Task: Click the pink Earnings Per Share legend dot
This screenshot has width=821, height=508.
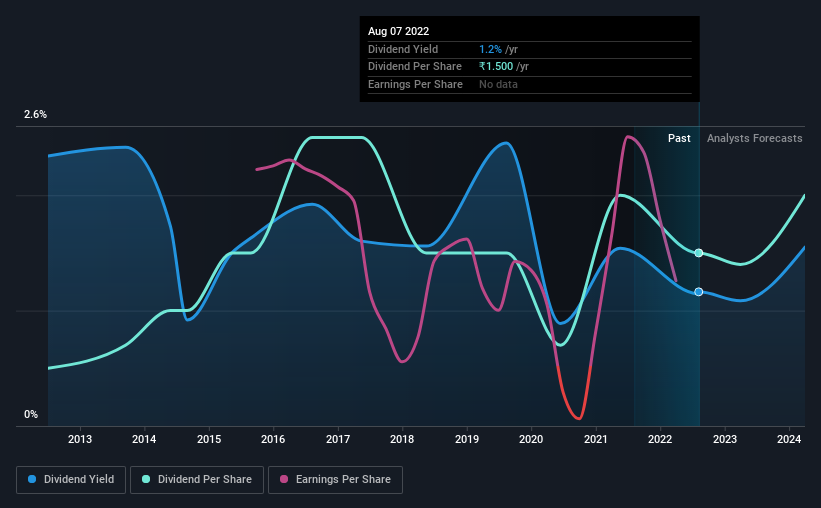Action: 284,479
